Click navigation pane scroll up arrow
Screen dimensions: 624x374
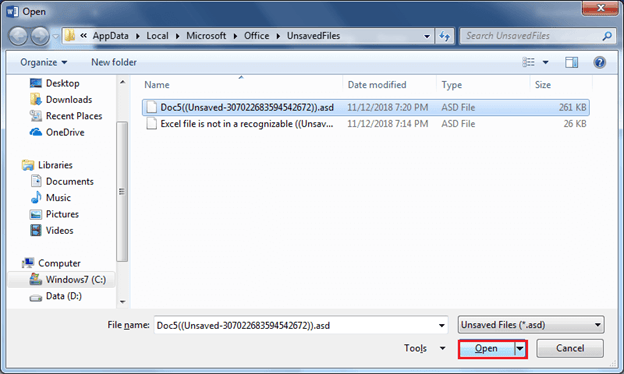(123, 82)
